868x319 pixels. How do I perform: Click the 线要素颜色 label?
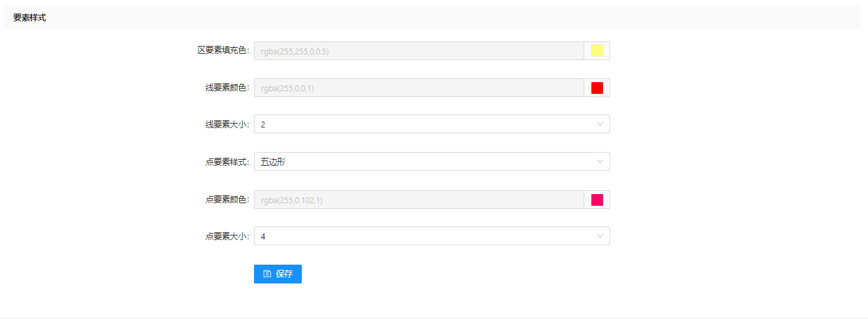(x=227, y=88)
